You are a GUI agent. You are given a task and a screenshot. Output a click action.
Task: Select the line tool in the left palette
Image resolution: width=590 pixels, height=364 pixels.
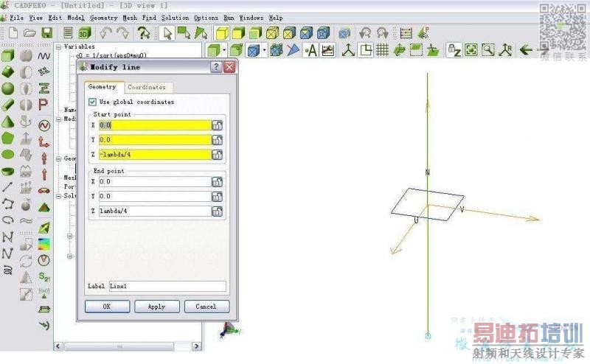tap(8, 187)
